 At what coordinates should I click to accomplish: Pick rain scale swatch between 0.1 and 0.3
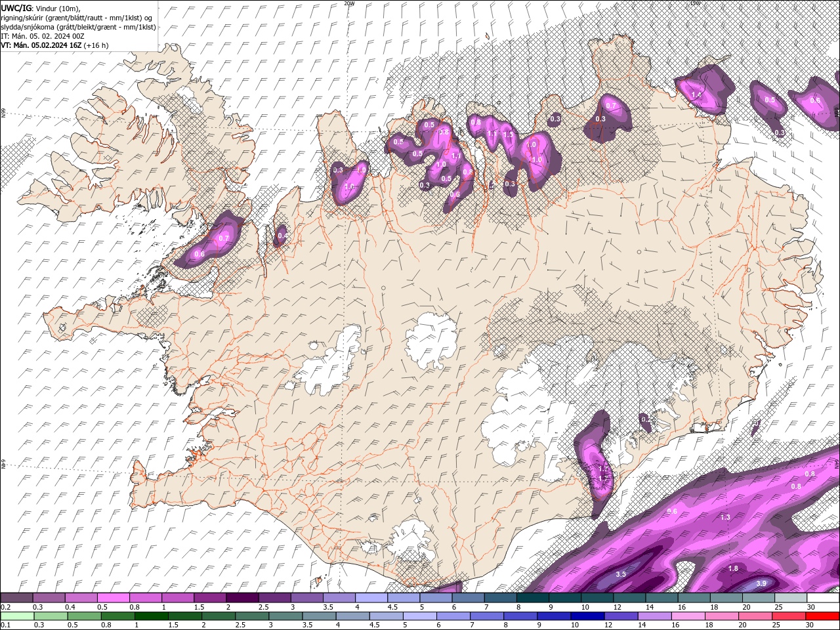[x=17, y=616]
